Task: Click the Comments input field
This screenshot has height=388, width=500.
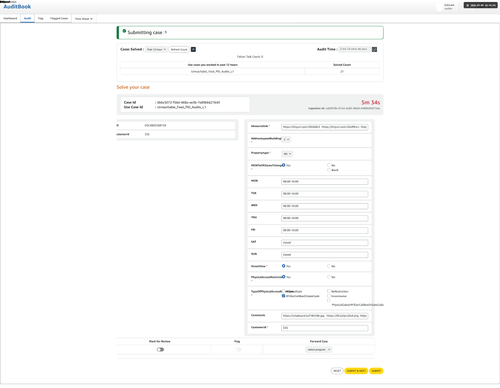Action: click(x=325, y=316)
